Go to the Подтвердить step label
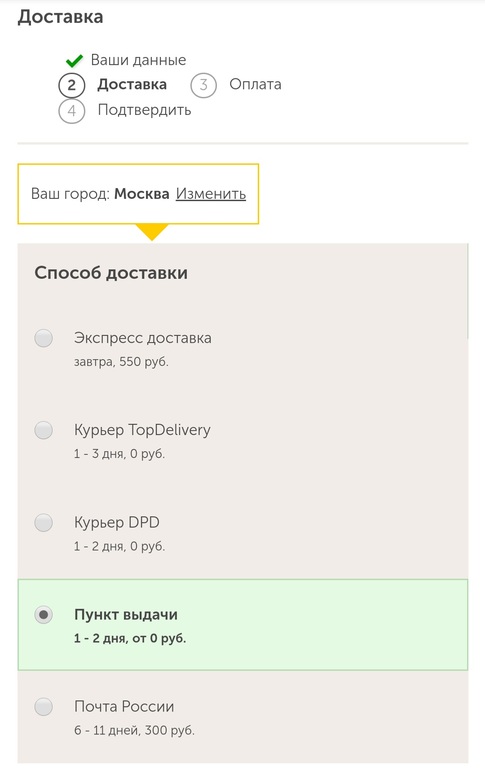Viewport: 485px width, 770px height. point(144,110)
